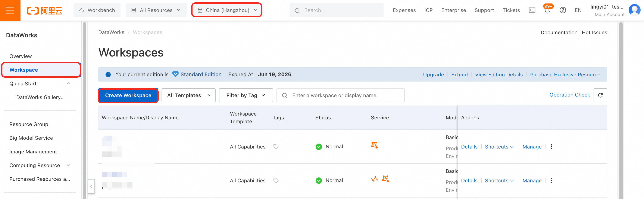Click the user avatar icon
The height and width of the screenshot is (199, 644).
click(634, 10)
